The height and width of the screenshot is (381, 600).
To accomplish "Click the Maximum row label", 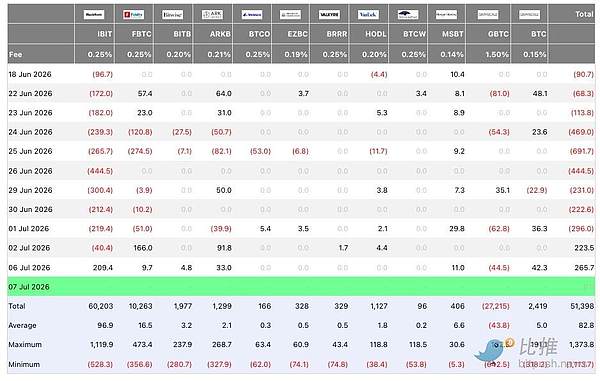I will 25,345.
